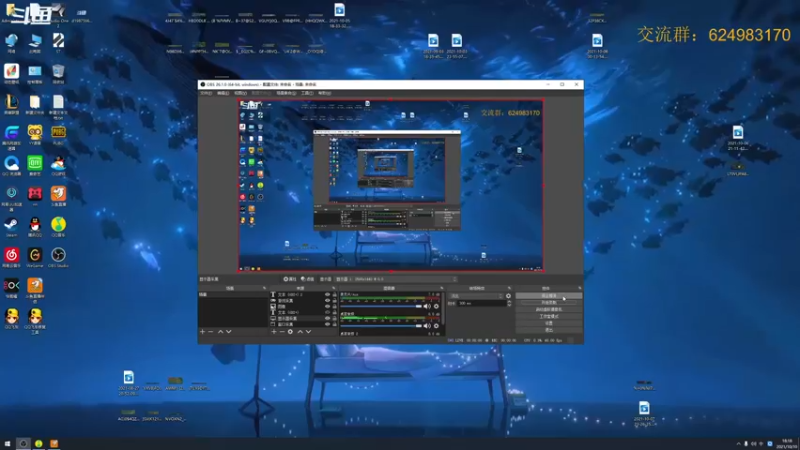
Task: Move scene up with chevron arrow
Action: click(x=220, y=332)
